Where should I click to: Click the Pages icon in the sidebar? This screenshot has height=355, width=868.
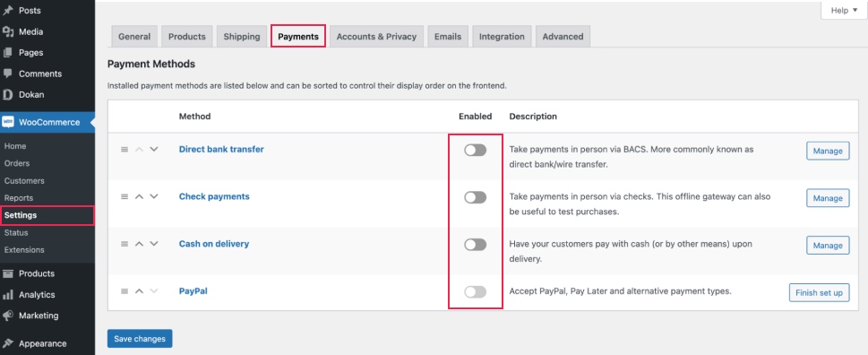8,53
